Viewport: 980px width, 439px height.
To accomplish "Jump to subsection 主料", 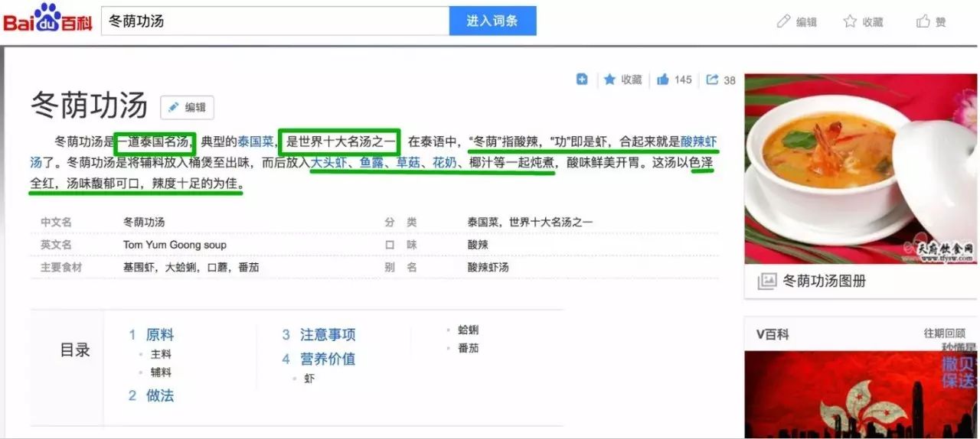I will (x=161, y=354).
